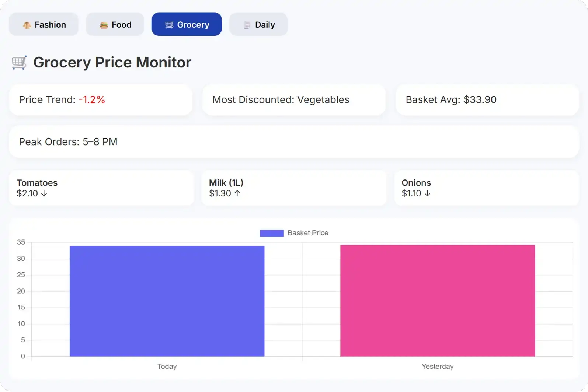This screenshot has width=588, height=392.
Task: Click the burger icon on Food tab
Action: pyautogui.click(x=104, y=25)
